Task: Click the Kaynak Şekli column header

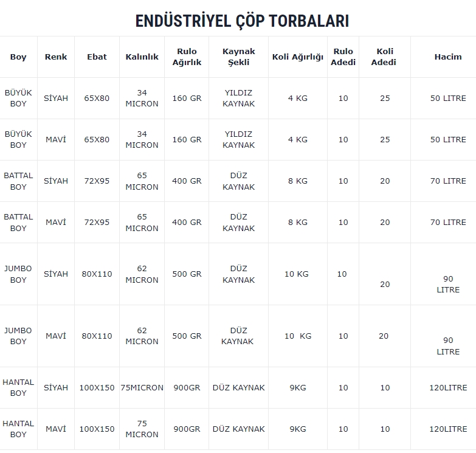Action: 238,57
